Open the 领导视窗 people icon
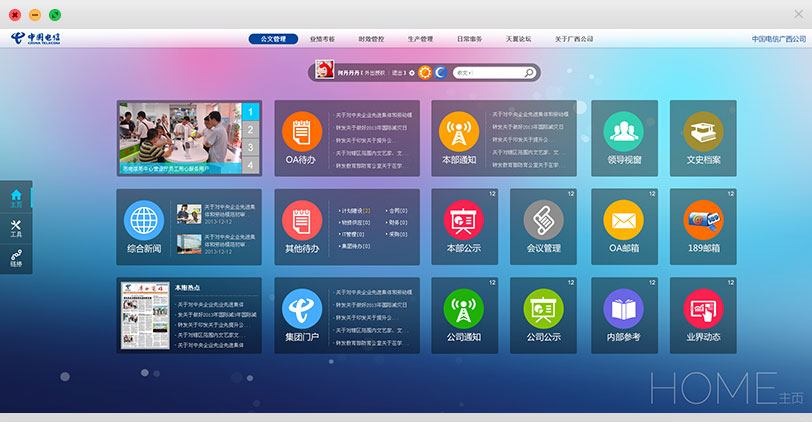Screen dimensions: 812x422 tap(624, 132)
